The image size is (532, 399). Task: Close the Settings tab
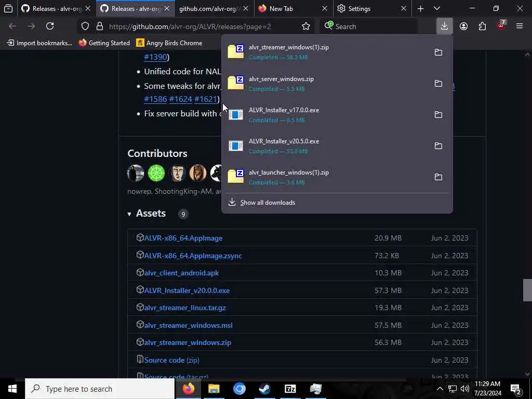click(x=403, y=8)
